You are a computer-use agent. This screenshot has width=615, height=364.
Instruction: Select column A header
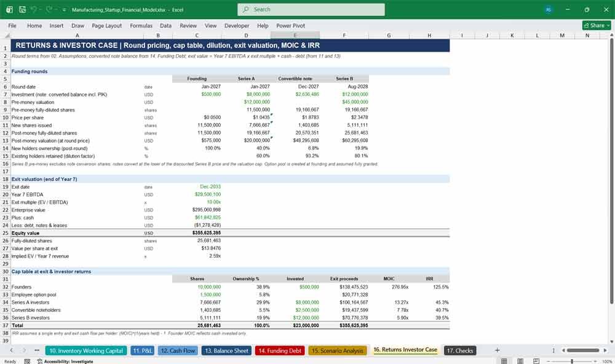coord(77,35)
